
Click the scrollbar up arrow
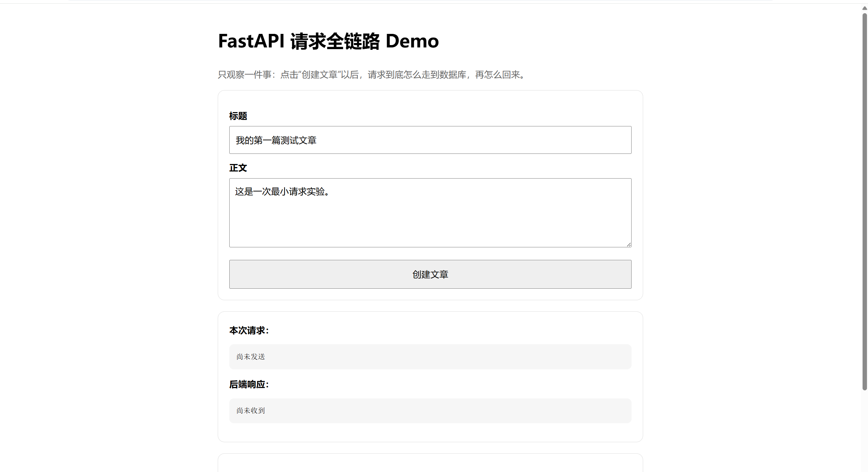click(x=865, y=8)
